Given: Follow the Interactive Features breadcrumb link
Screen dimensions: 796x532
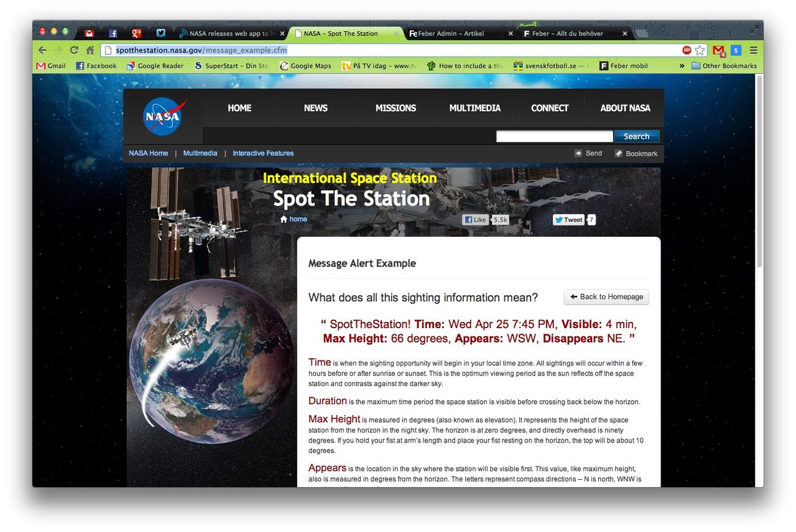Looking at the screenshot, I should tap(262, 153).
